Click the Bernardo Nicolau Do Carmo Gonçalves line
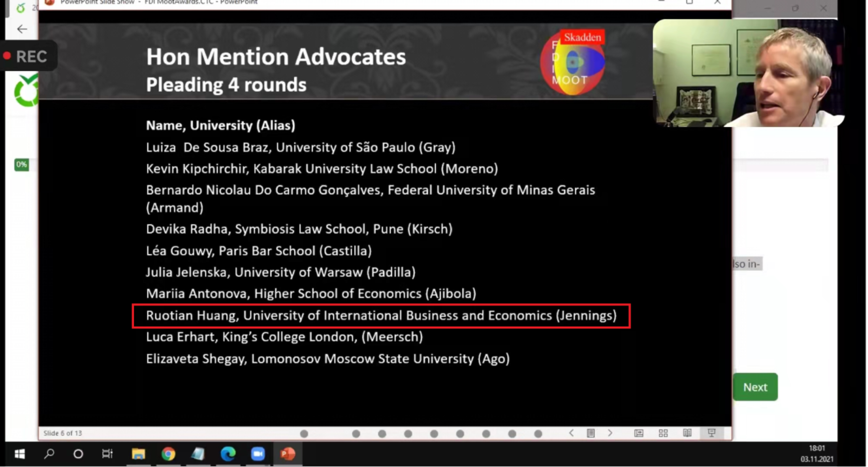Image resolution: width=868 pixels, height=467 pixels. (371, 198)
